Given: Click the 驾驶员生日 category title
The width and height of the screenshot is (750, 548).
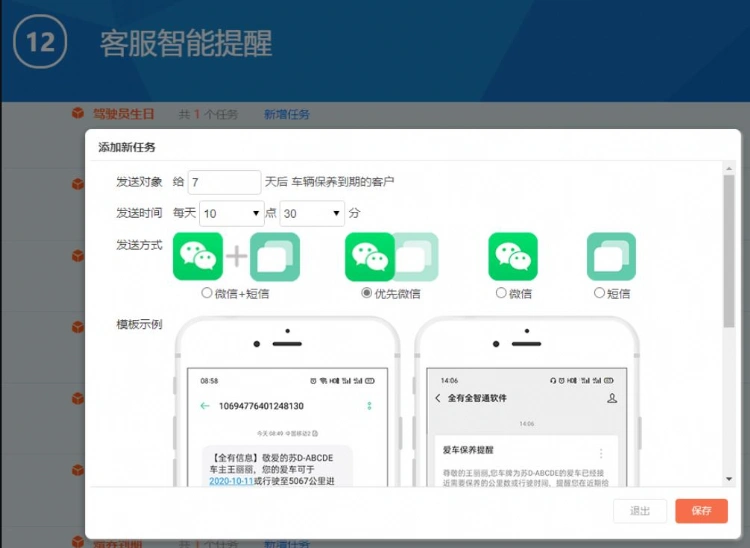Looking at the screenshot, I should pyautogui.click(x=123, y=114).
